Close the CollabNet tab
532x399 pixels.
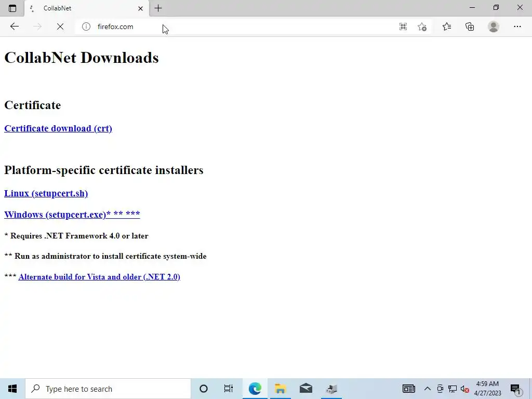coord(140,8)
